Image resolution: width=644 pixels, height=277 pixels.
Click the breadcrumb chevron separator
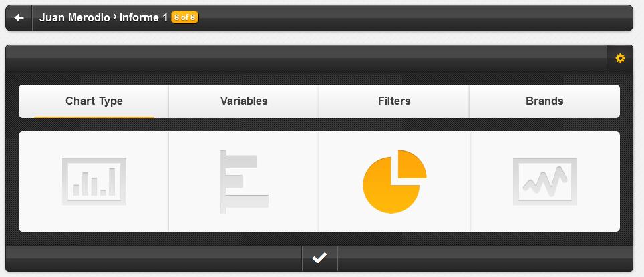click(x=115, y=17)
